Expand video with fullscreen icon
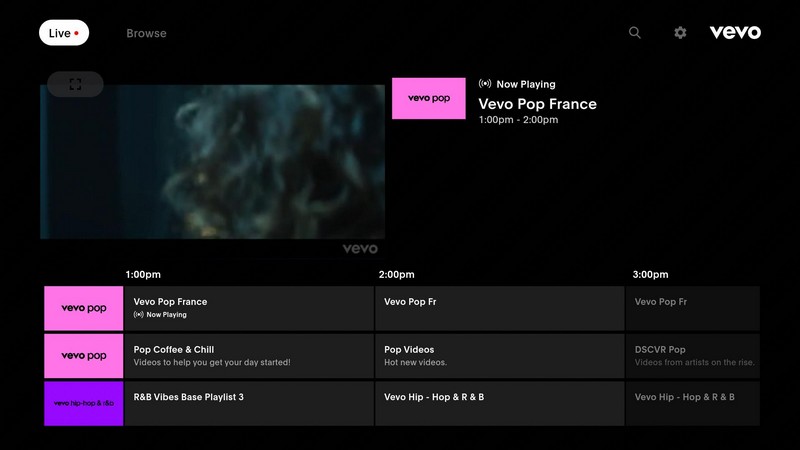The width and height of the screenshot is (800, 450). (x=75, y=85)
